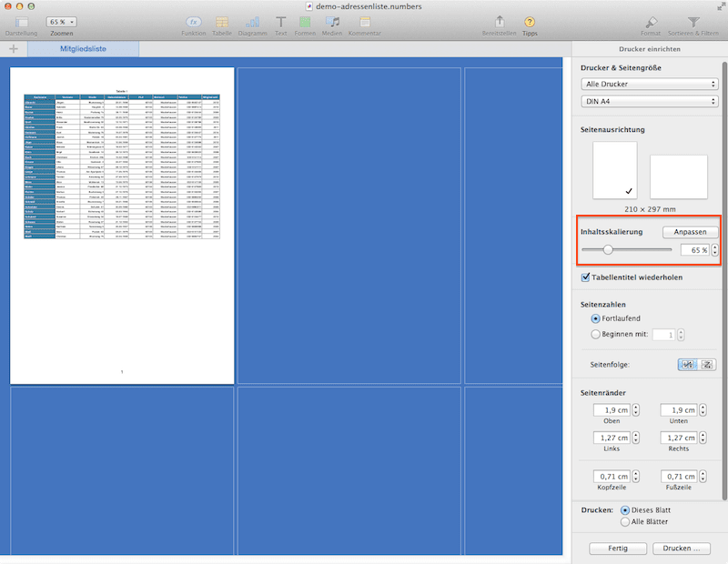Image resolution: width=728 pixels, height=564 pixels.
Task: Click the Unten margin field
Action: pyautogui.click(x=678, y=410)
